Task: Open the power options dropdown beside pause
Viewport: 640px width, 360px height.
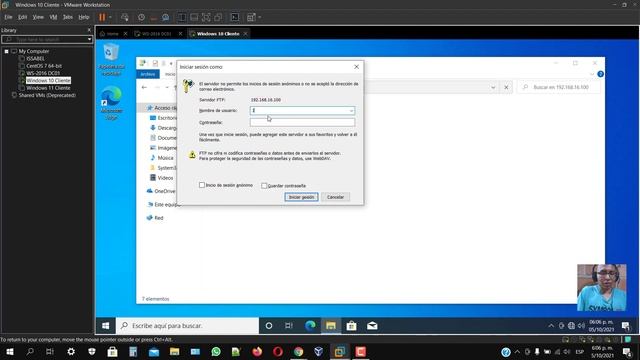Action: [110, 17]
